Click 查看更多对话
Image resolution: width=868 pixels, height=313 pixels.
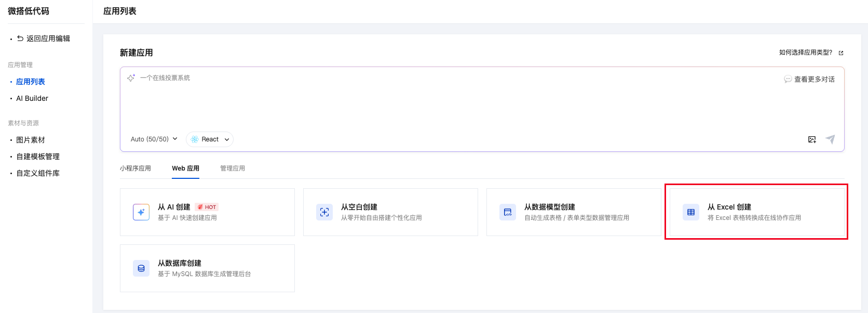coord(815,79)
